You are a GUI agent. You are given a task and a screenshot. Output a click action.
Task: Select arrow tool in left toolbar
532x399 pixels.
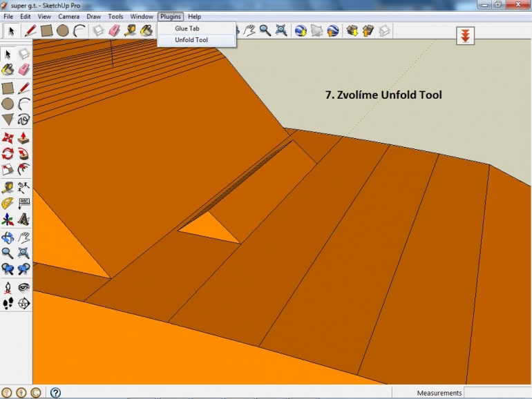8,55
